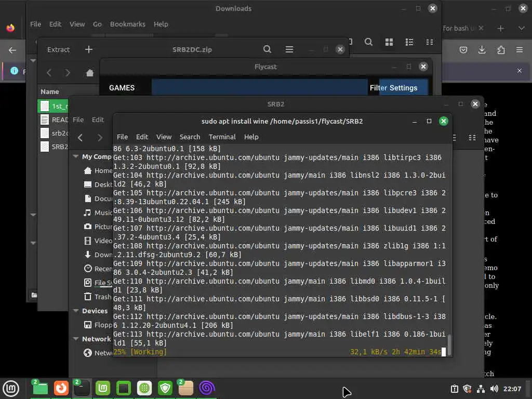Open Home in the SRB2 sidebar

pyautogui.click(x=98, y=170)
